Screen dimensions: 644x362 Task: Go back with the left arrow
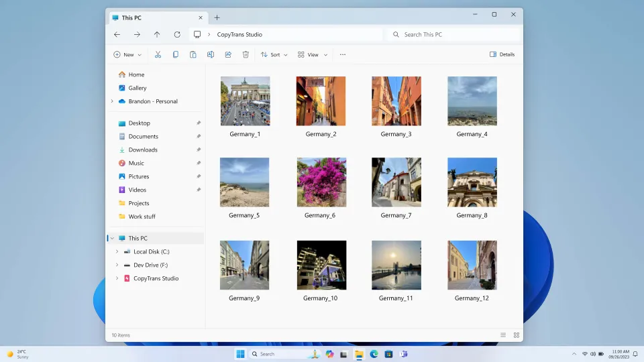point(117,34)
